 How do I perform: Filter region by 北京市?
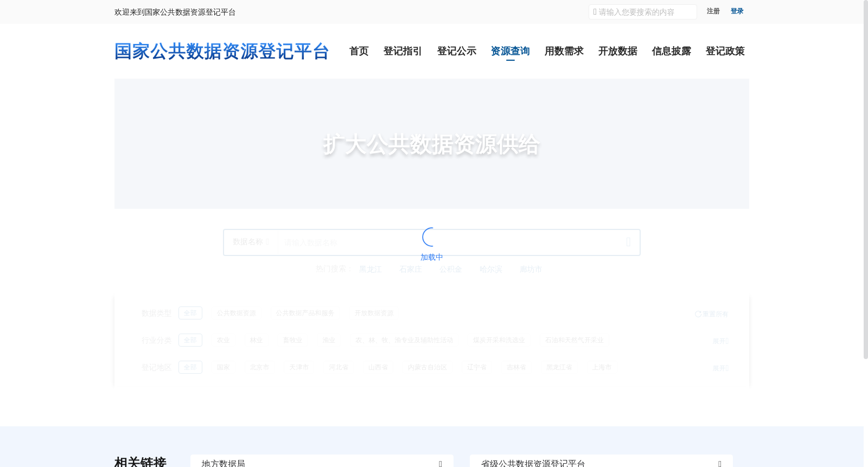point(259,367)
